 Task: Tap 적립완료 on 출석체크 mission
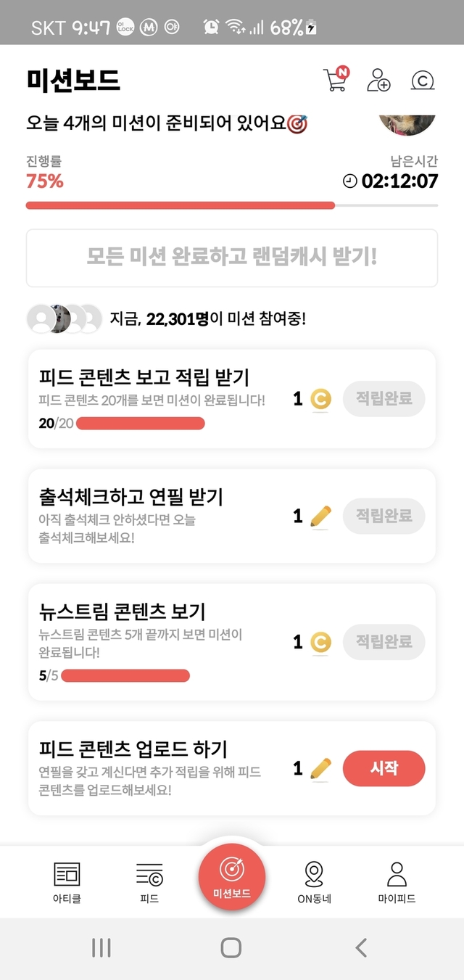click(384, 516)
